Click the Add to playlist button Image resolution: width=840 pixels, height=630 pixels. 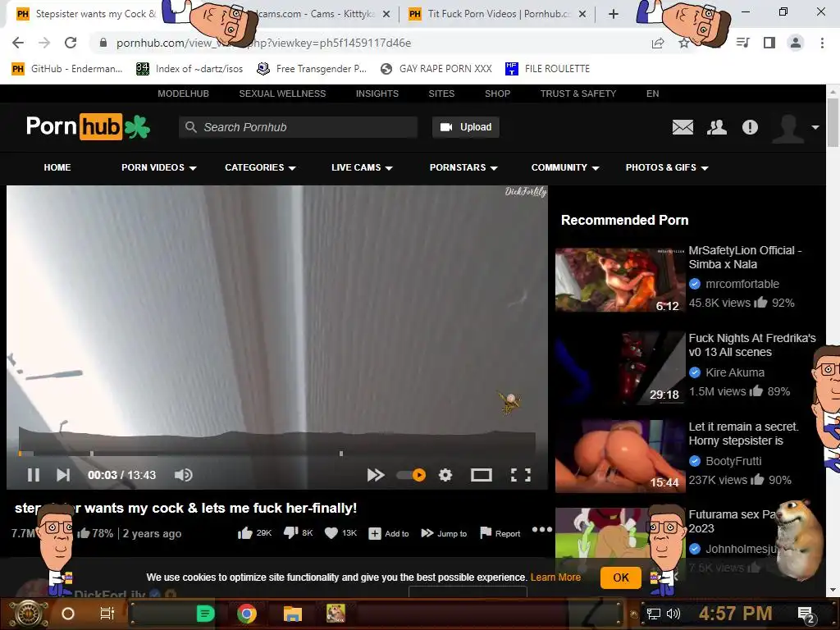[x=389, y=533]
